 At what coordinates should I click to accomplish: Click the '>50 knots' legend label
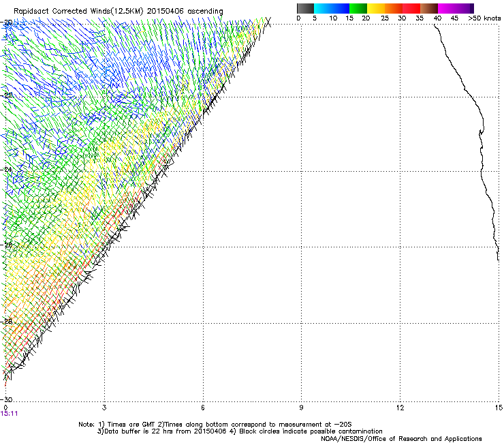484,18
